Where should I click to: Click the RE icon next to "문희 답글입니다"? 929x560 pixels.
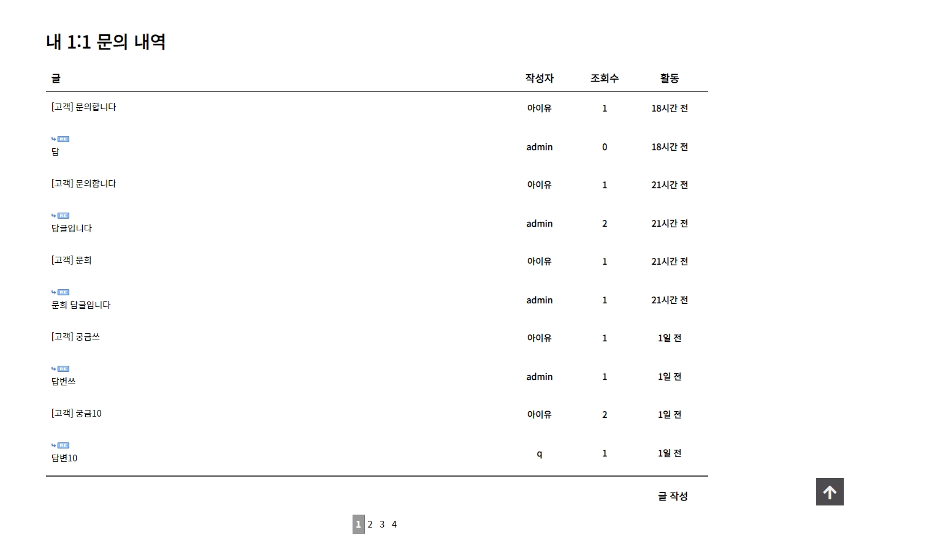point(64,292)
